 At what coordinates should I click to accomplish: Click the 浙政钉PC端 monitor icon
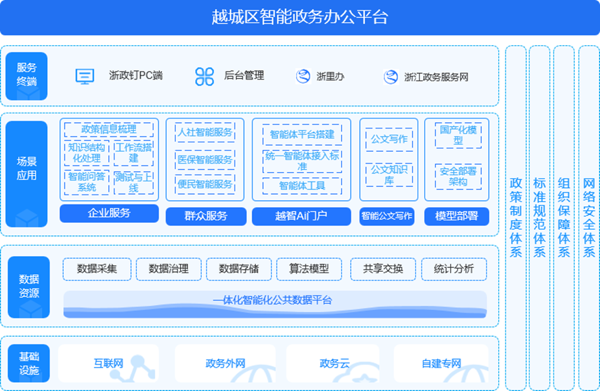[x=85, y=76]
